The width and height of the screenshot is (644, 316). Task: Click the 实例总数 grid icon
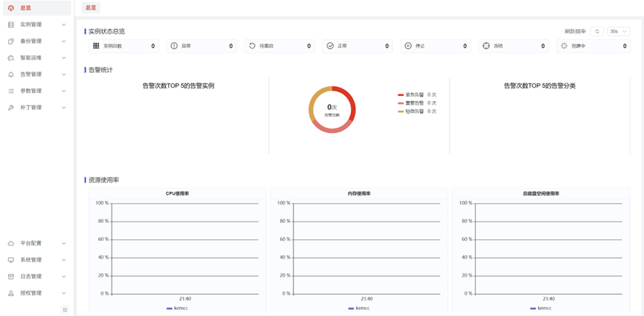click(x=96, y=46)
